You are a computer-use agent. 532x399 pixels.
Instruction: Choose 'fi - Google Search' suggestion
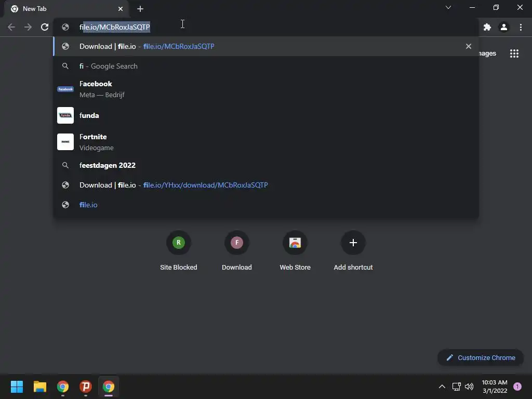pos(266,66)
